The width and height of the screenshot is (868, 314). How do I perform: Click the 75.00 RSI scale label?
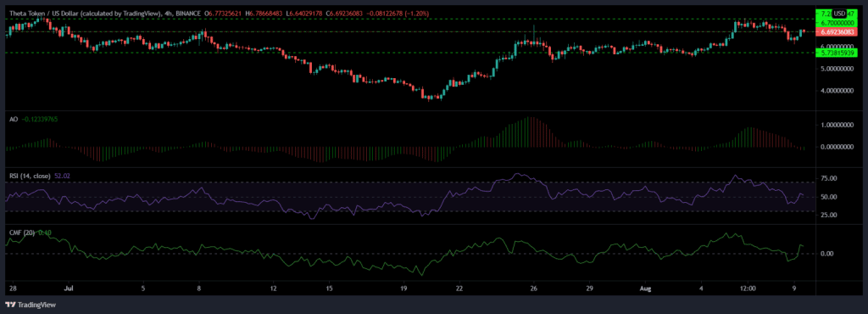tap(829, 178)
